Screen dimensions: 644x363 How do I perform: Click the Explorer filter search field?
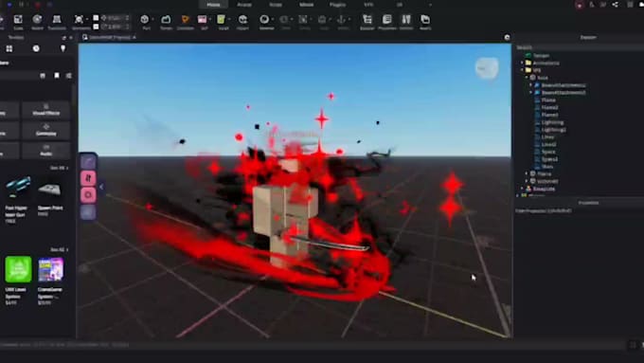click(x=579, y=47)
